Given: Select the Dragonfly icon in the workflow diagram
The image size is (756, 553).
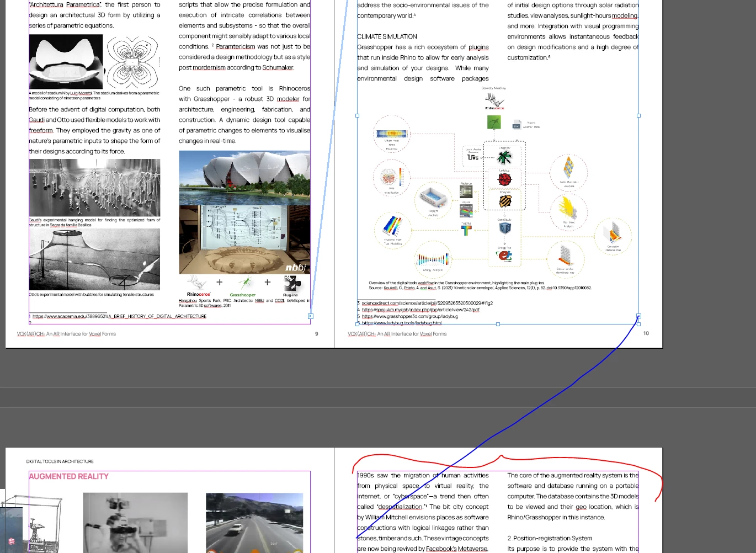Looking at the screenshot, I should tap(504, 157).
